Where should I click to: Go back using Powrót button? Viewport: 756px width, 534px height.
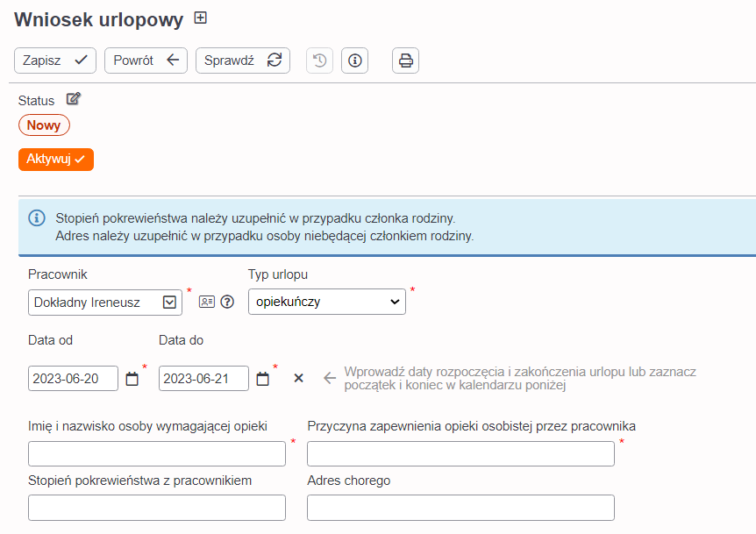pos(146,61)
